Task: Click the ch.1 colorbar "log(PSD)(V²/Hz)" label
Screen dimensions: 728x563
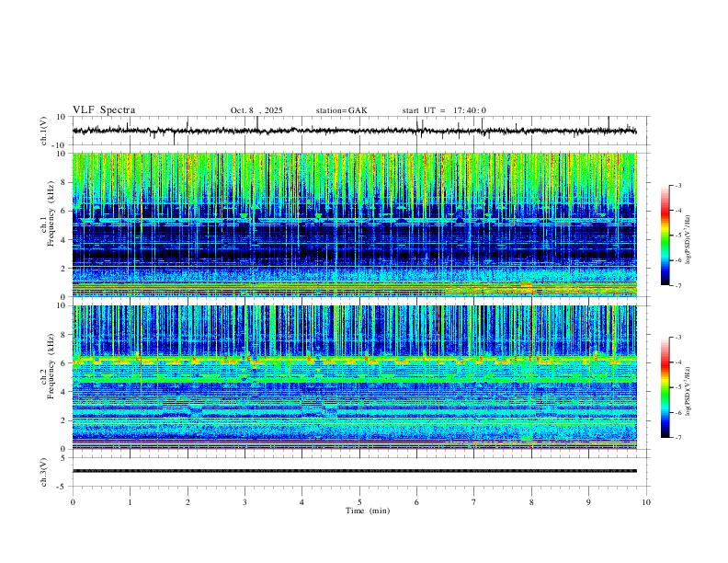Action: [x=688, y=240]
